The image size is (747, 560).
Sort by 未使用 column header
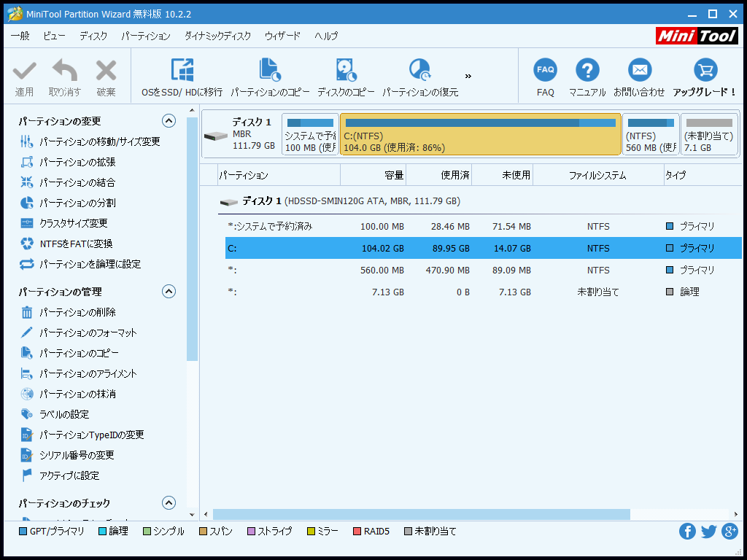pos(502,175)
